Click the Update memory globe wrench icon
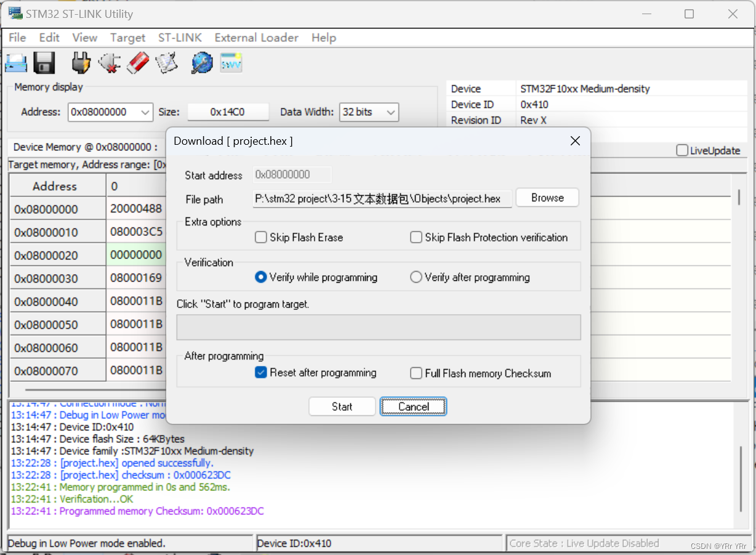Viewport: 756px width, 555px height. [202, 63]
